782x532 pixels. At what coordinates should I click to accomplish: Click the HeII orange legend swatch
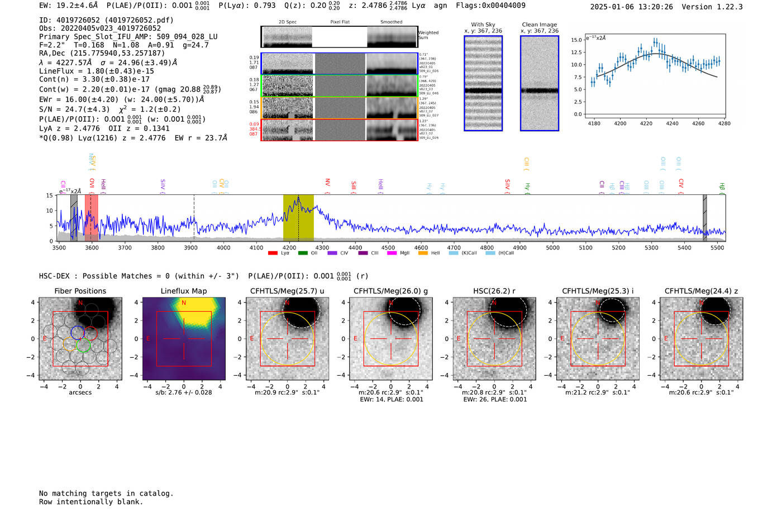(423, 253)
